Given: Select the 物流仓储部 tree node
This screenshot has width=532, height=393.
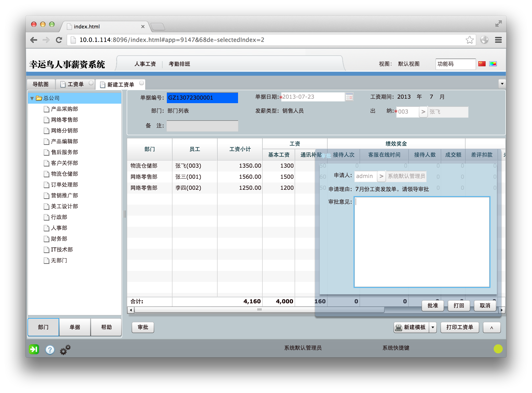Looking at the screenshot, I should 64,174.
